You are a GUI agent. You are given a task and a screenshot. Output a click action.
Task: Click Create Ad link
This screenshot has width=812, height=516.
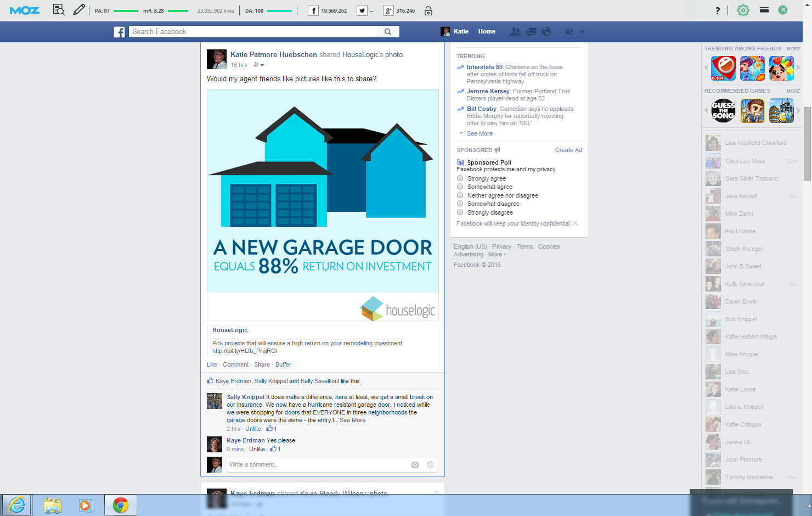pos(568,150)
